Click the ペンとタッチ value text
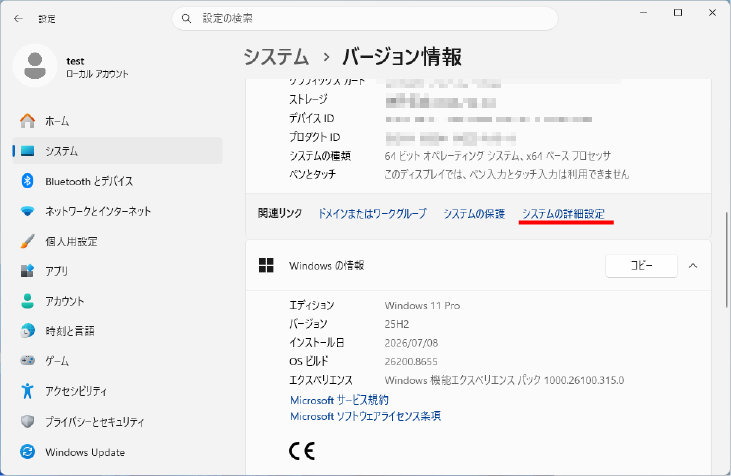The height and width of the screenshot is (476, 731). point(507,174)
